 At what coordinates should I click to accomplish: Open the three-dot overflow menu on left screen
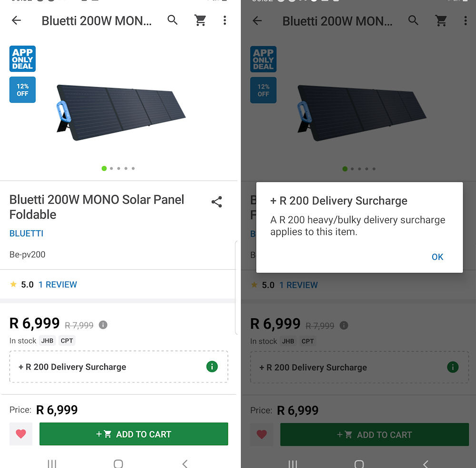click(x=225, y=20)
